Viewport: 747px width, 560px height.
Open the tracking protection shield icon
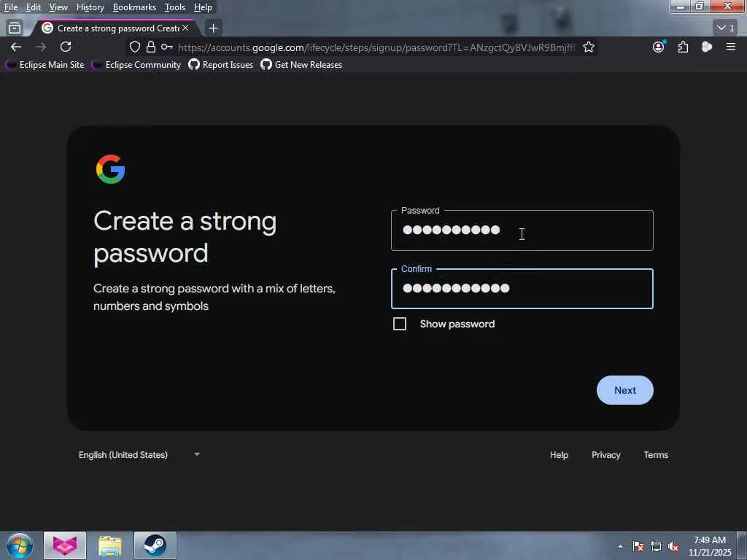[135, 47]
